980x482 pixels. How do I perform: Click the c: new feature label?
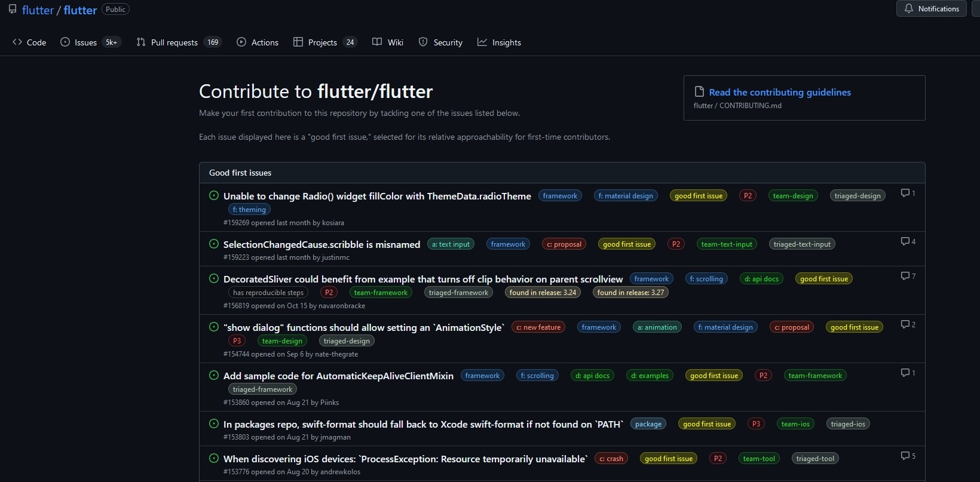pyautogui.click(x=538, y=327)
